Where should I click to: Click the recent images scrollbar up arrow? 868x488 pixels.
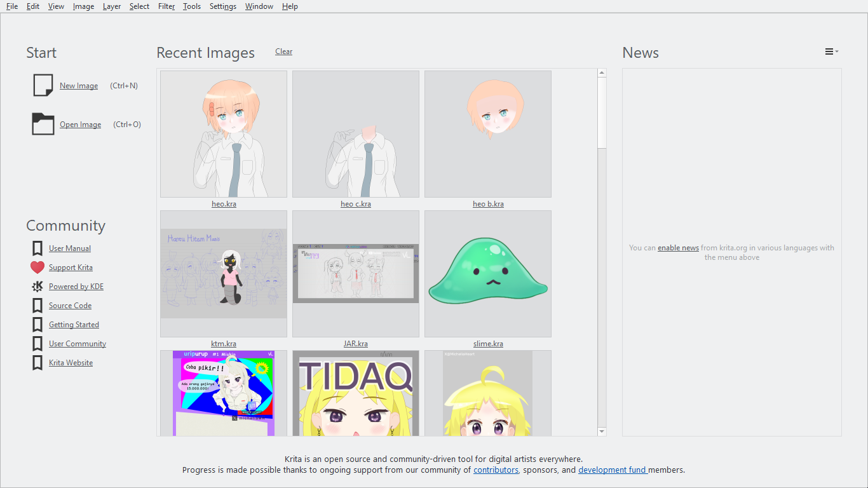(602, 73)
